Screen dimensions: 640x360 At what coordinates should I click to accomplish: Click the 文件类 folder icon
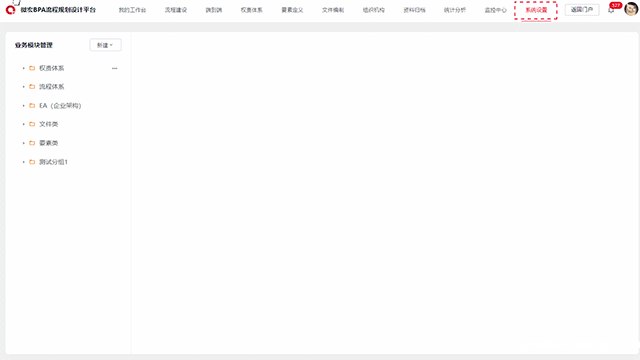pyautogui.click(x=32, y=124)
